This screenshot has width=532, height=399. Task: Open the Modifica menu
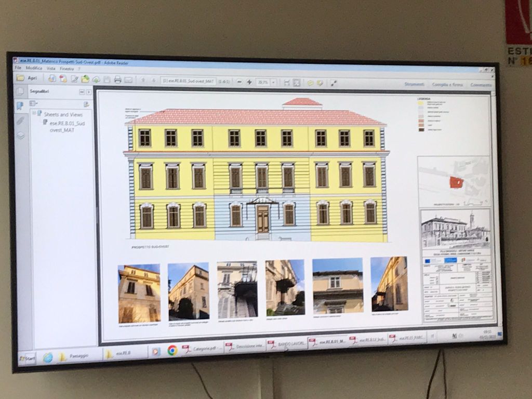pos(34,68)
